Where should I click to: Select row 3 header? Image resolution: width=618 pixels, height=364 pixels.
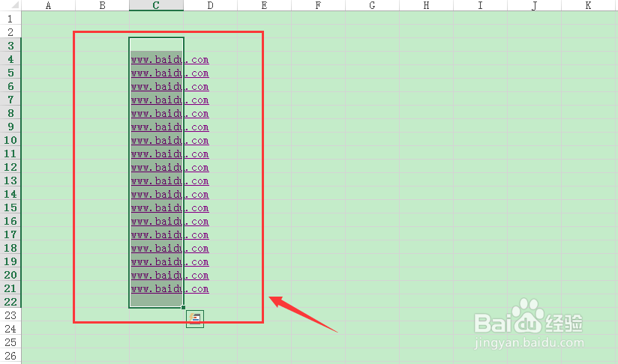10,45
